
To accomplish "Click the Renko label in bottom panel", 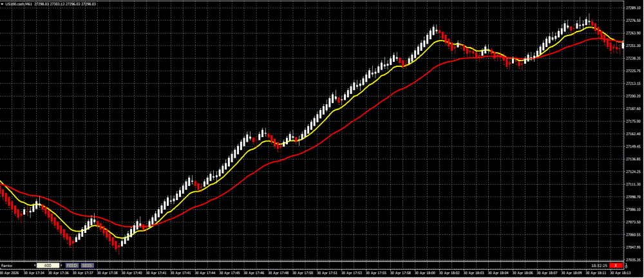I will point(6,265).
